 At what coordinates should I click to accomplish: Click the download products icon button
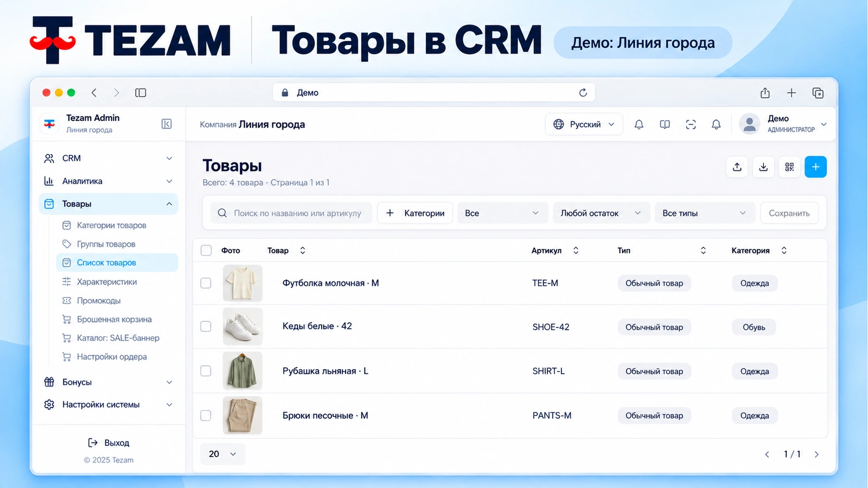coord(763,167)
